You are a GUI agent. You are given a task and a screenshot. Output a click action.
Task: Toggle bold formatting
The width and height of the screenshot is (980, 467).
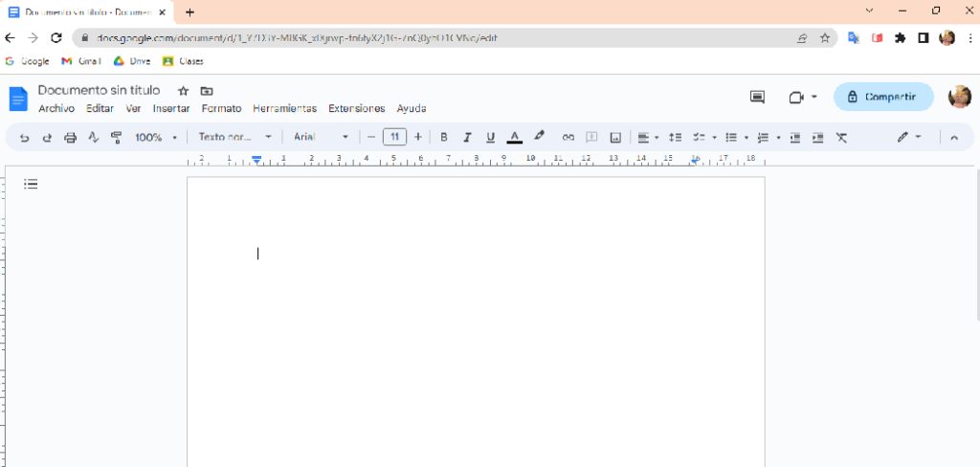pos(444,138)
